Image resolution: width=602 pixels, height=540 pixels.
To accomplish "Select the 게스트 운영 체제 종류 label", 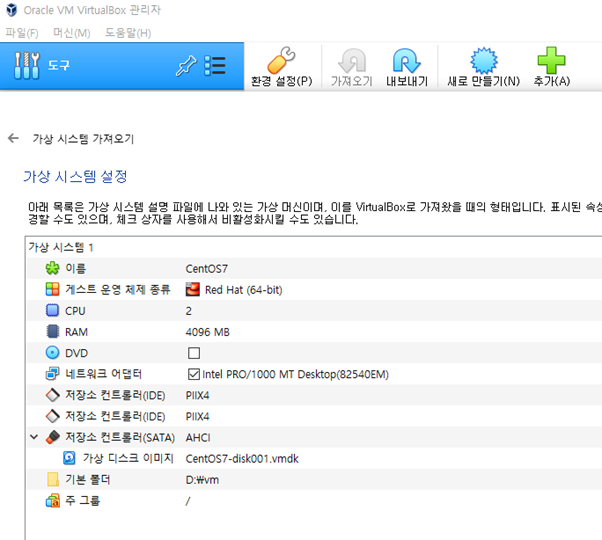I will [x=117, y=289].
